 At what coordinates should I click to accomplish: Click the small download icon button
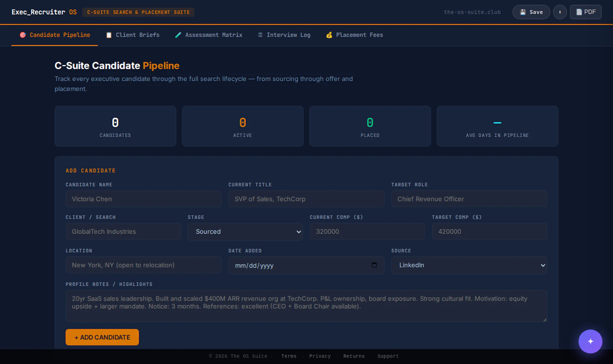click(x=560, y=12)
